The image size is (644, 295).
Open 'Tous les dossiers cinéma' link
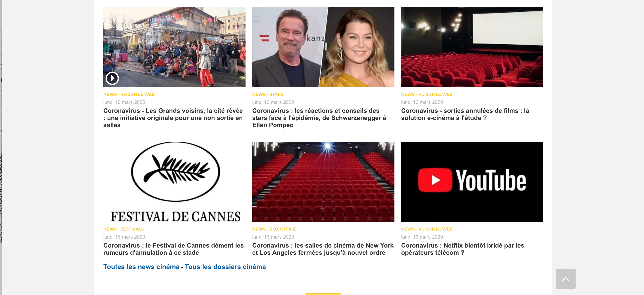[x=225, y=267]
